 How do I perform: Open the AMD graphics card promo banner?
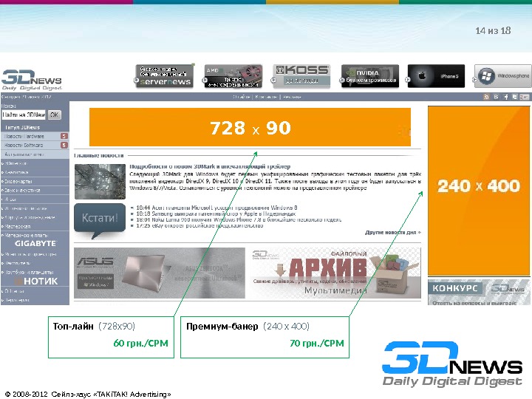(233, 76)
